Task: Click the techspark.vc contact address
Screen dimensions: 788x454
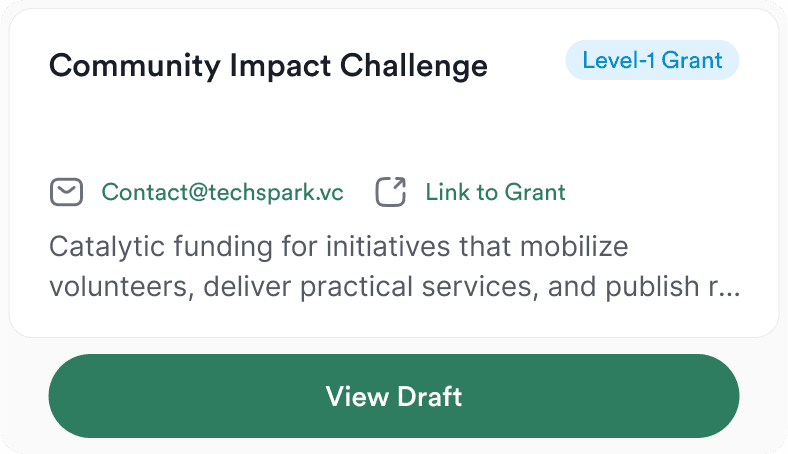Action: point(222,193)
